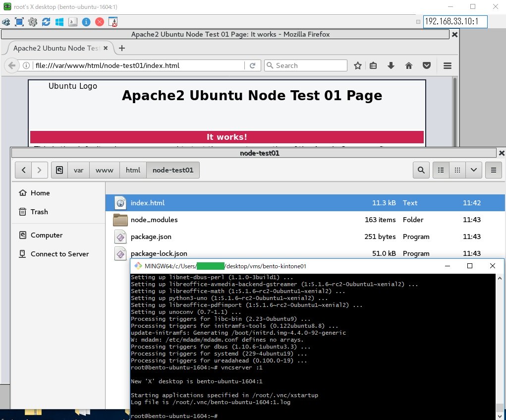Click Apache2 Ubuntu Node Test 01 Page heading
Image resolution: width=506 pixels, height=420 pixels.
(x=252, y=96)
